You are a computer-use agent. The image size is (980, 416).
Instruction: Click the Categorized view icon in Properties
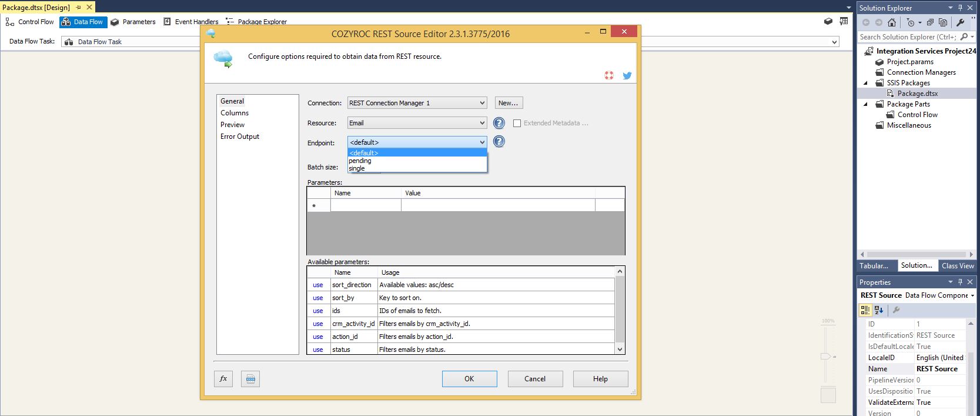(865, 310)
